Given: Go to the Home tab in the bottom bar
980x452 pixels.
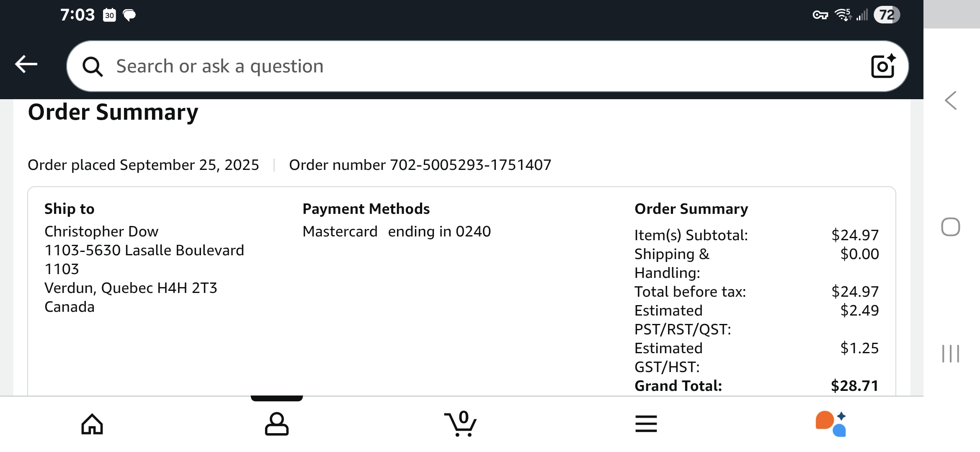Looking at the screenshot, I should (92, 424).
